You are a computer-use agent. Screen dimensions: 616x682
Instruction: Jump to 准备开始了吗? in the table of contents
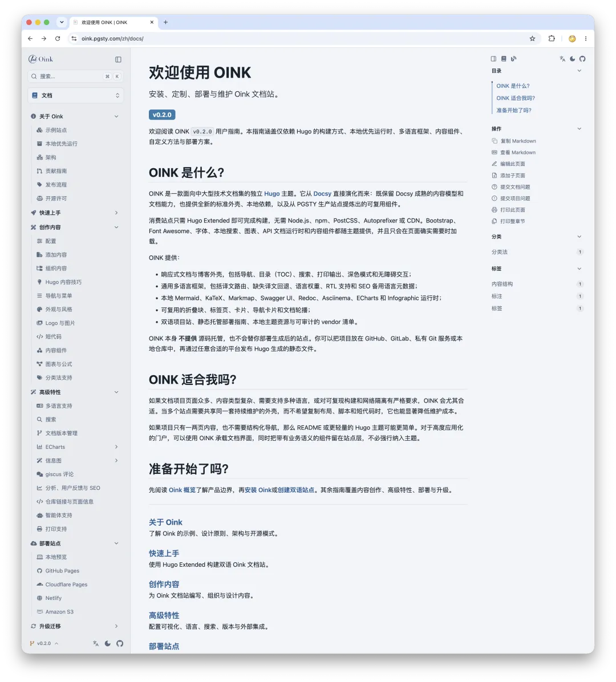click(x=514, y=111)
